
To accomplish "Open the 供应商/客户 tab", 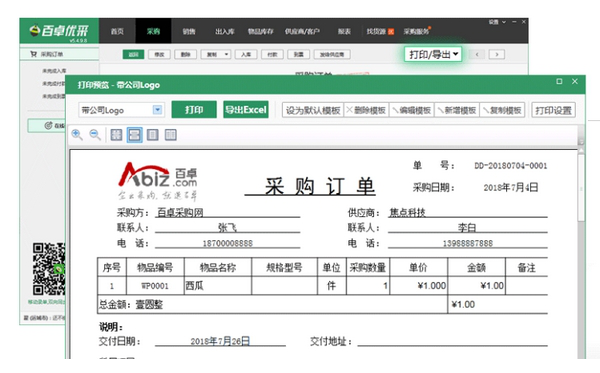I will 302,31.
